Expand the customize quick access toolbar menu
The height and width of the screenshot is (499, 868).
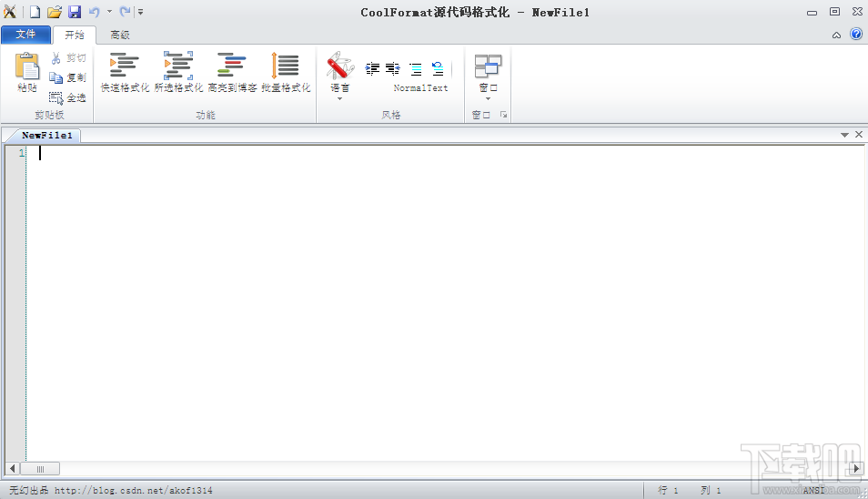141,12
